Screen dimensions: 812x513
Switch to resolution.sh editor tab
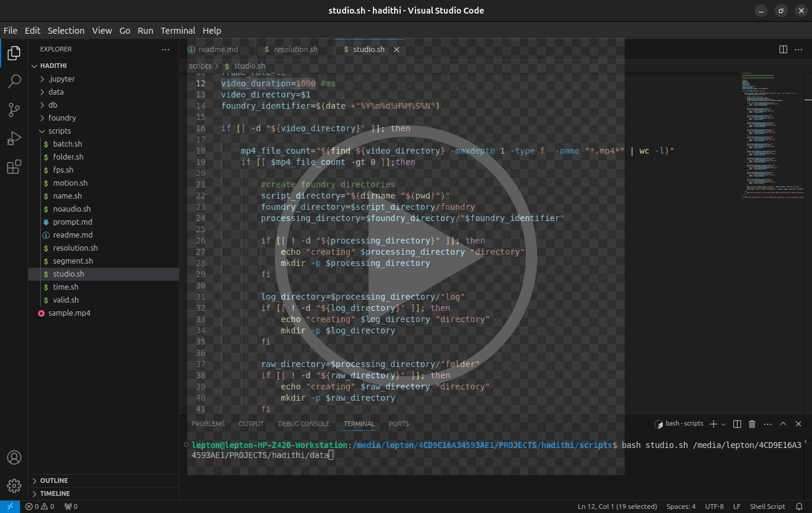(x=295, y=50)
